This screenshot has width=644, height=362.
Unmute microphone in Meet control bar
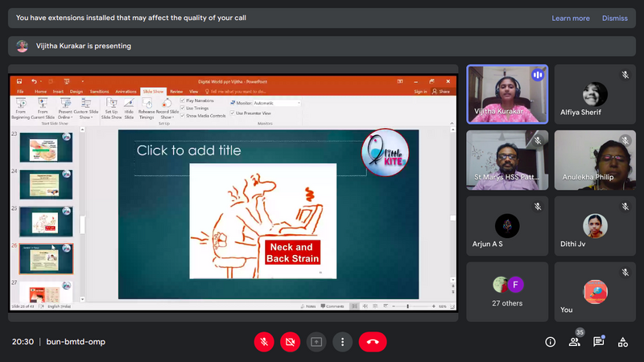point(263,342)
